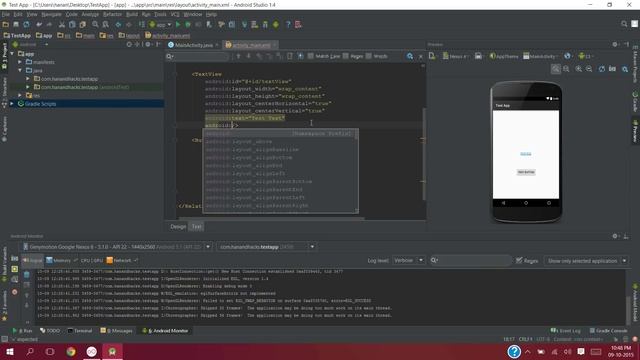Click the find bar search input field
The width and height of the screenshot is (640, 360).
coord(197,56)
